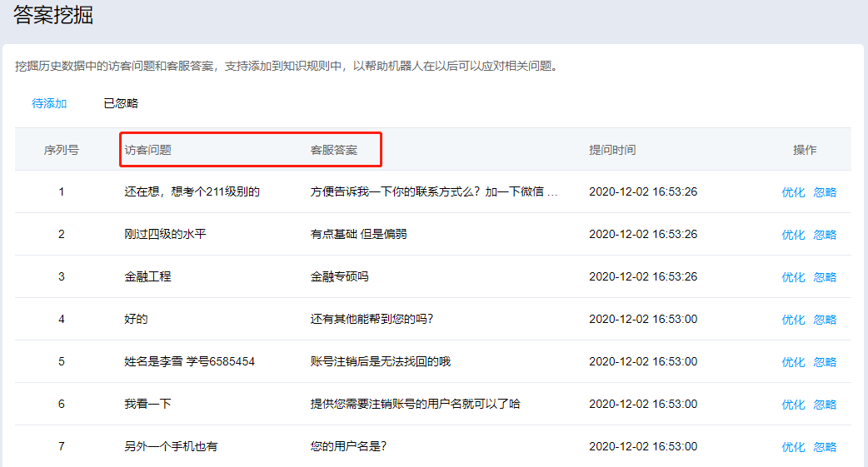Click 优化 for 金融工程 row
Image resolution: width=868 pixels, height=467 pixels.
coord(793,277)
